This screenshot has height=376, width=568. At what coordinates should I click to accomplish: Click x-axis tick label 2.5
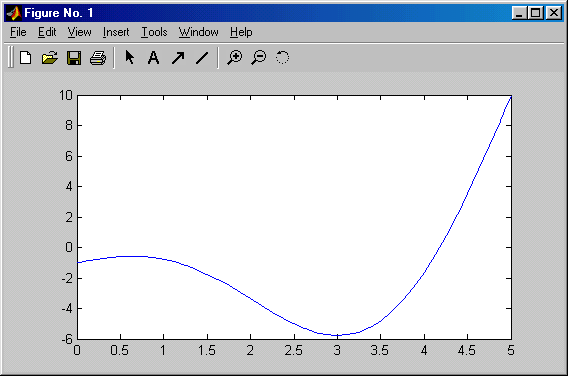click(294, 351)
